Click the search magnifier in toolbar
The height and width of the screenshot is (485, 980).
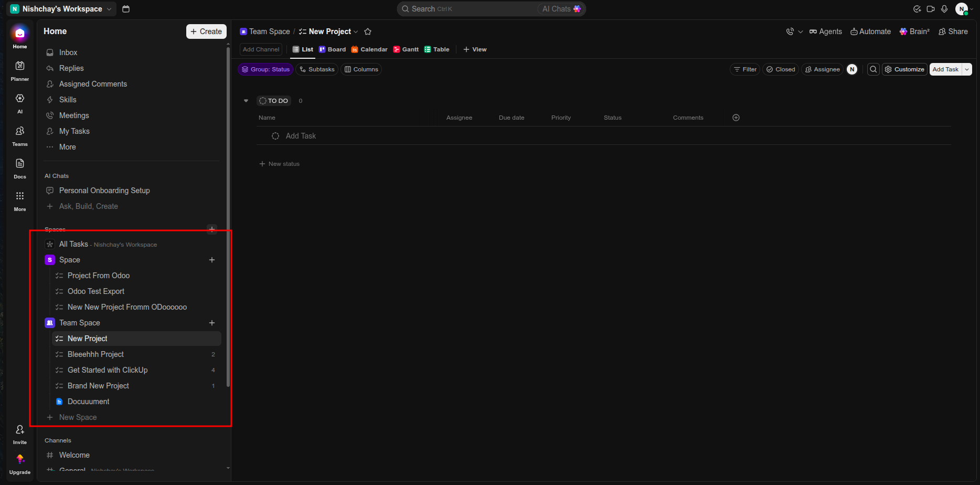[x=874, y=69]
